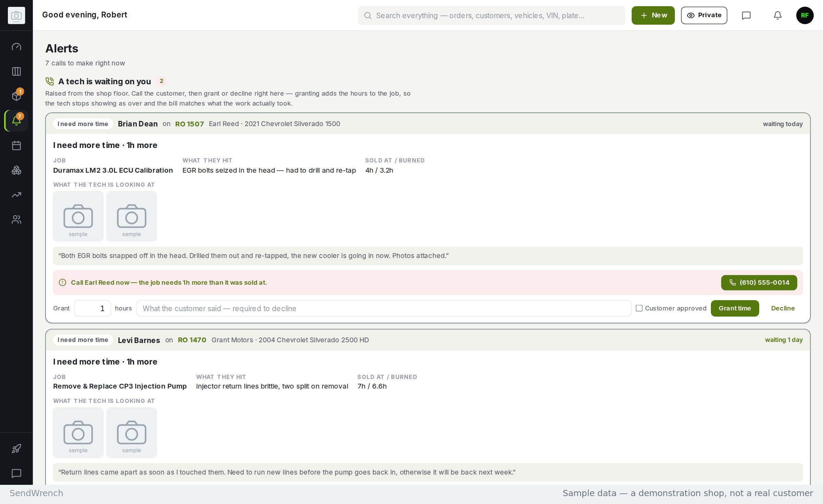The height and width of the screenshot is (504, 823).
Task: Open the board columns icon in sidebar
Action: 16,71
